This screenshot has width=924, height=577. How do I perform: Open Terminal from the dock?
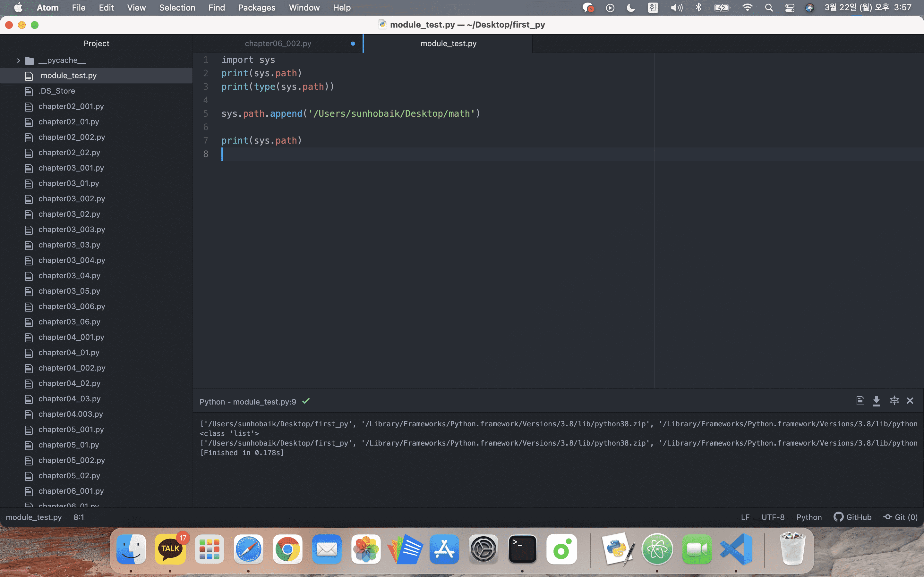522,549
